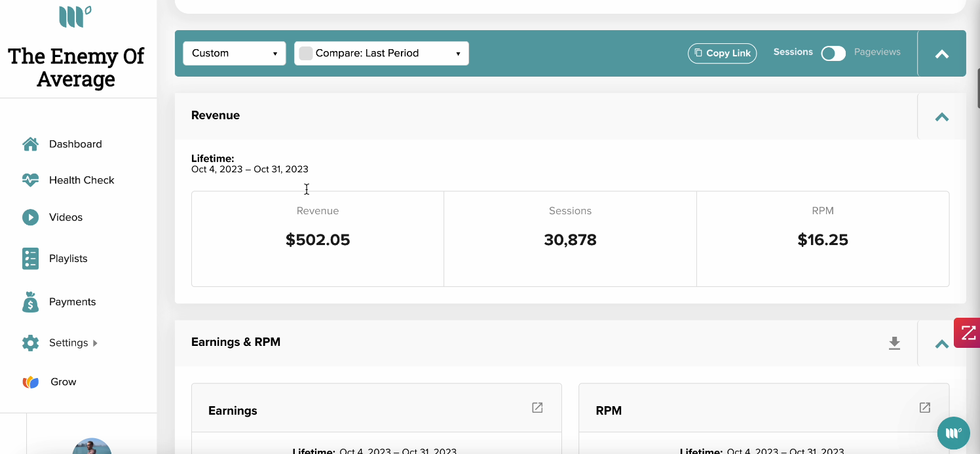Click the Mediavine logo above the site name

point(75,16)
